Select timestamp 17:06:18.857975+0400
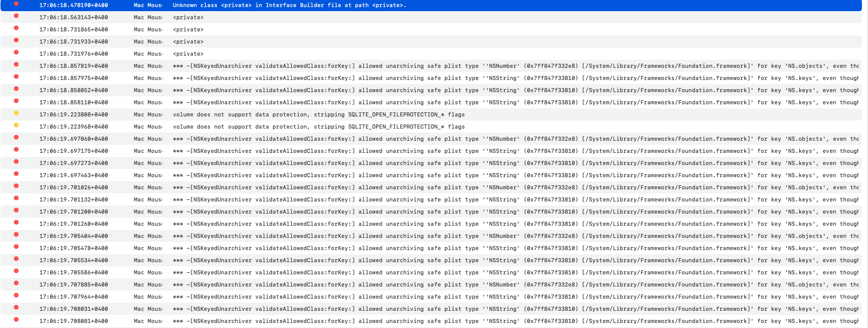 [x=74, y=78]
